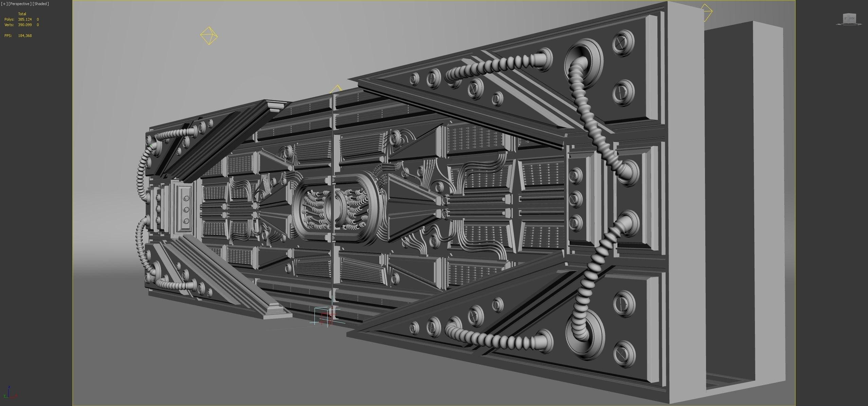Viewport: 868px width, 406px height.
Task: Open the [+] viewport general menu
Action: click(x=4, y=4)
